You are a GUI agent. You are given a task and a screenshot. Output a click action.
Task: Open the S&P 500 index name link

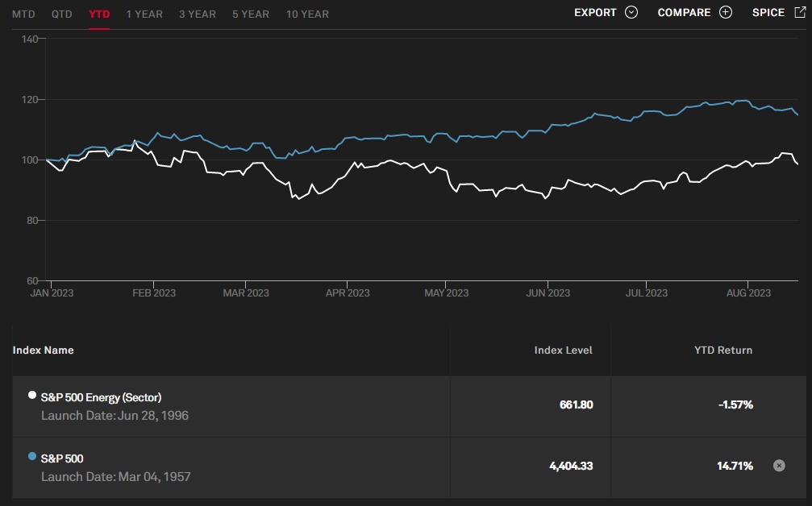coord(62,458)
